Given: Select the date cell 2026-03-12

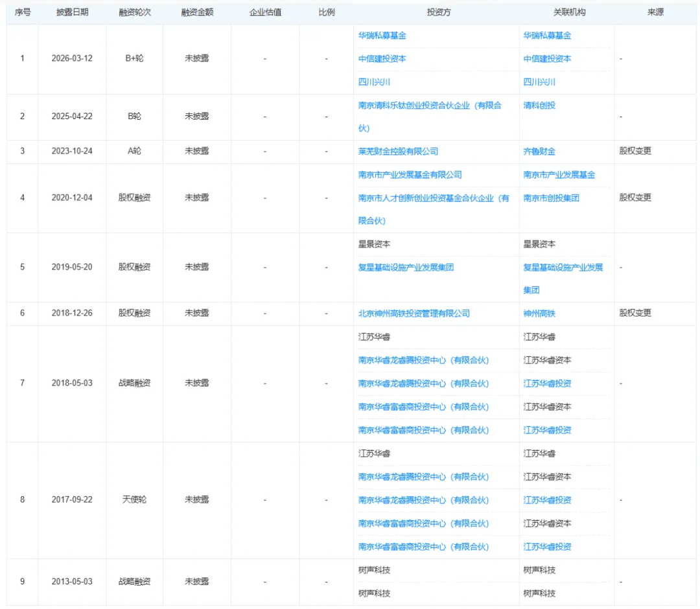Looking at the screenshot, I should [72, 58].
